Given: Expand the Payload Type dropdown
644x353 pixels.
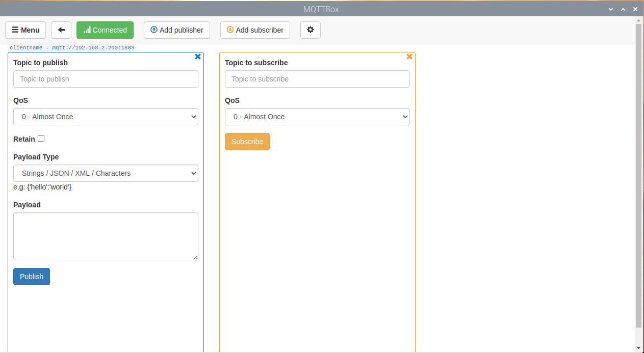Looking at the screenshot, I should click(x=106, y=173).
